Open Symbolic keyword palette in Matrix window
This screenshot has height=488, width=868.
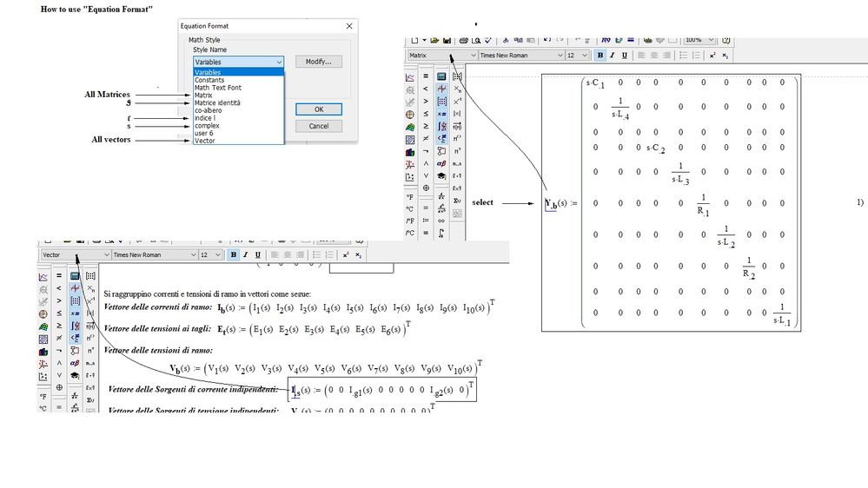[441, 176]
